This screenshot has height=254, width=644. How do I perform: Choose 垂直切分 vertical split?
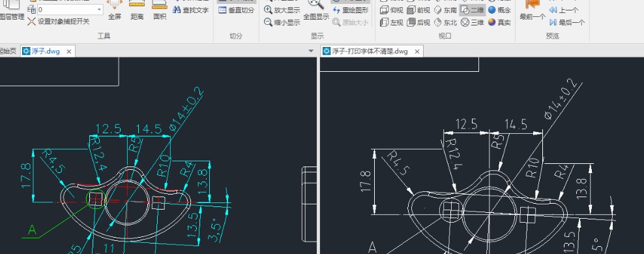click(x=236, y=10)
